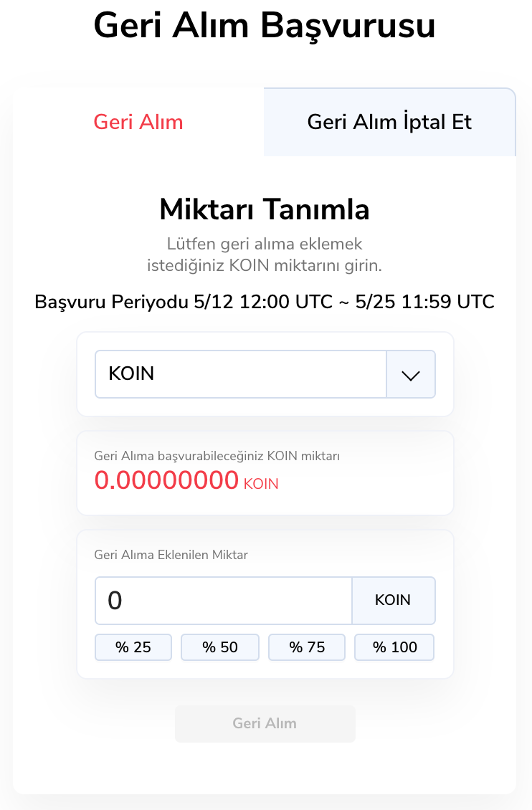Click the dropdown chevron arrow icon
Viewport: 532px width, 810px height.
[411, 375]
